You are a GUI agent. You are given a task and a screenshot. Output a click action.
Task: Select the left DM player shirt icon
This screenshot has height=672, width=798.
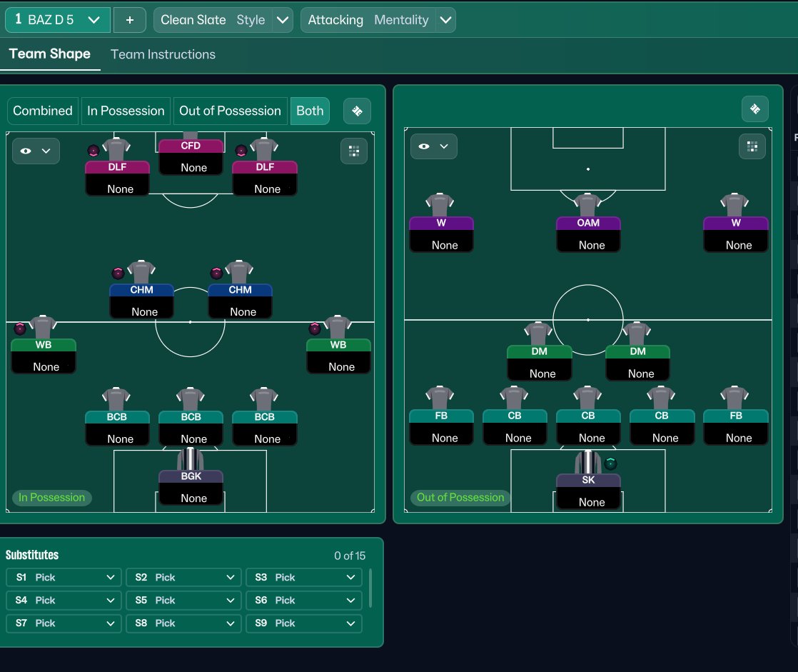point(538,334)
